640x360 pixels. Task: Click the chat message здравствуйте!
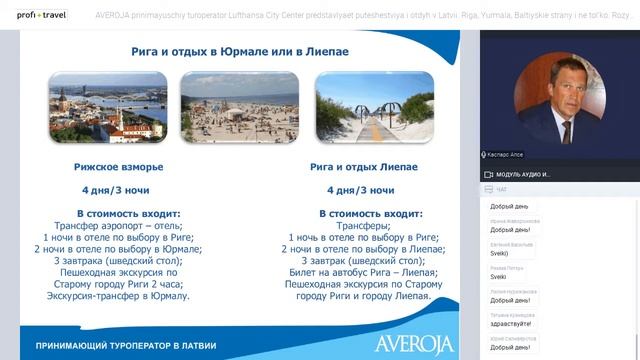511,324
